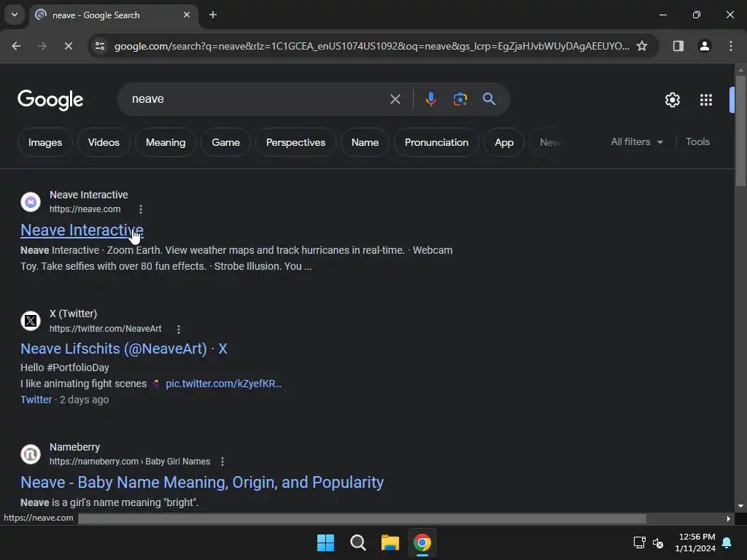Open File Explorer from taskbar

[x=390, y=542]
